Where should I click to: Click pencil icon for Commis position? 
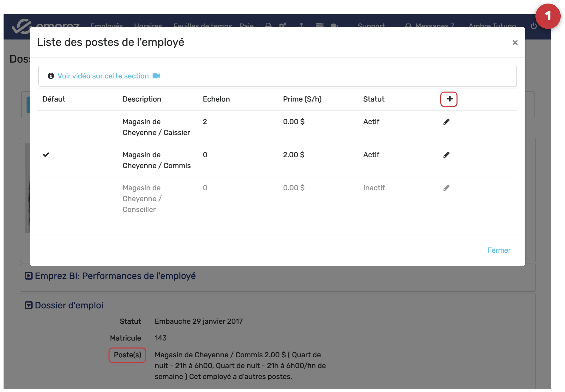[x=446, y=155]
